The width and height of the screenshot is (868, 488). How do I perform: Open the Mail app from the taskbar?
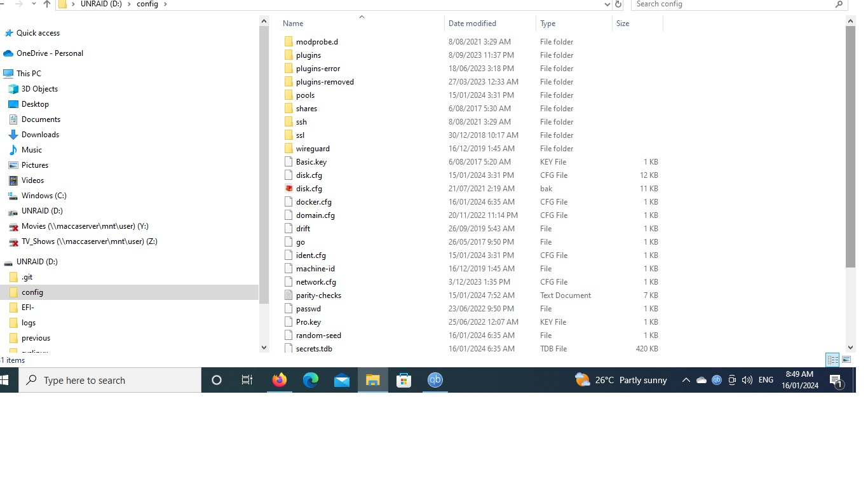341,380
